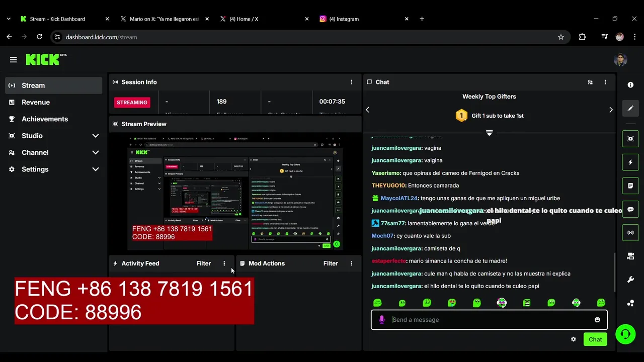This screenshot has width=644, height=362.
Task: Collapse the Top Gifters banner handle
Action: (489, 133)
